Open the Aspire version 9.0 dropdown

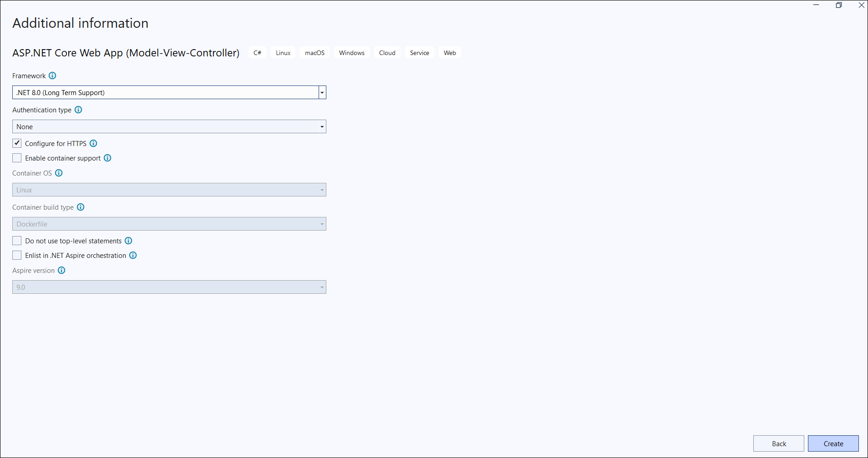tap(169, 287)
